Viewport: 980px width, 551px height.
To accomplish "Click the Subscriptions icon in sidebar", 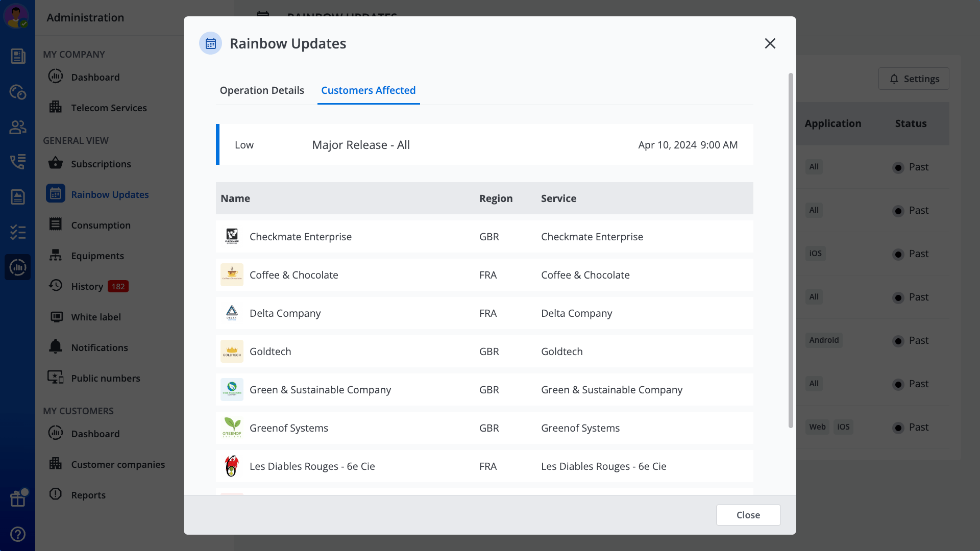I will pyautogui.click(x=56, y=163).
